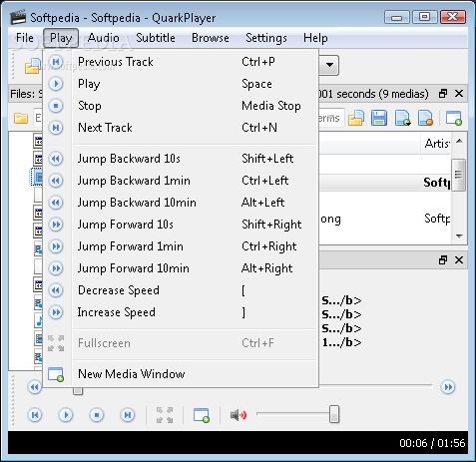Click the folder icon in file browser toolbar
Viewport: 476px width, 462px height.
click(x=21, y=118)
